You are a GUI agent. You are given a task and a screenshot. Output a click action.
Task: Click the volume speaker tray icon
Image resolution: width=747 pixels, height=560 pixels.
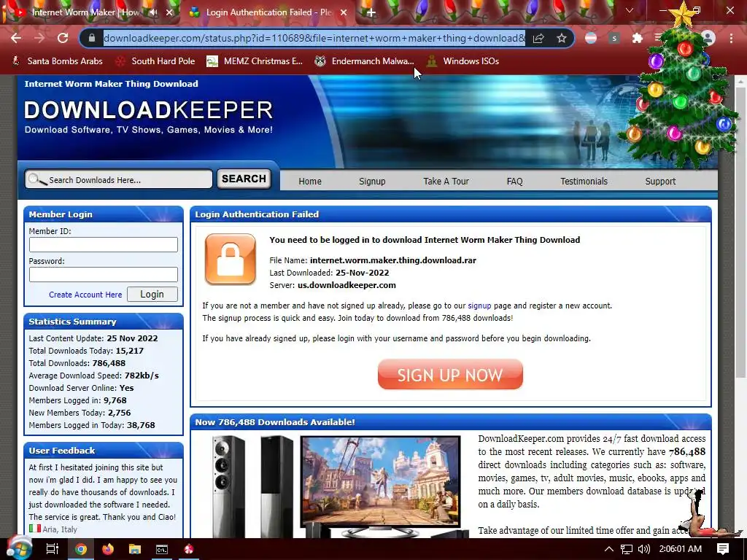(643, 549)
